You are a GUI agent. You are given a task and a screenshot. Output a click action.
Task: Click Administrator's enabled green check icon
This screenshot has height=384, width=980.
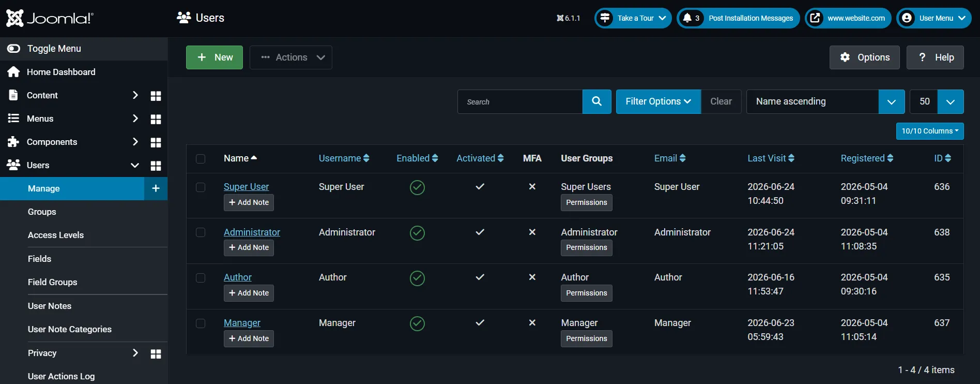tap(417, 233)
